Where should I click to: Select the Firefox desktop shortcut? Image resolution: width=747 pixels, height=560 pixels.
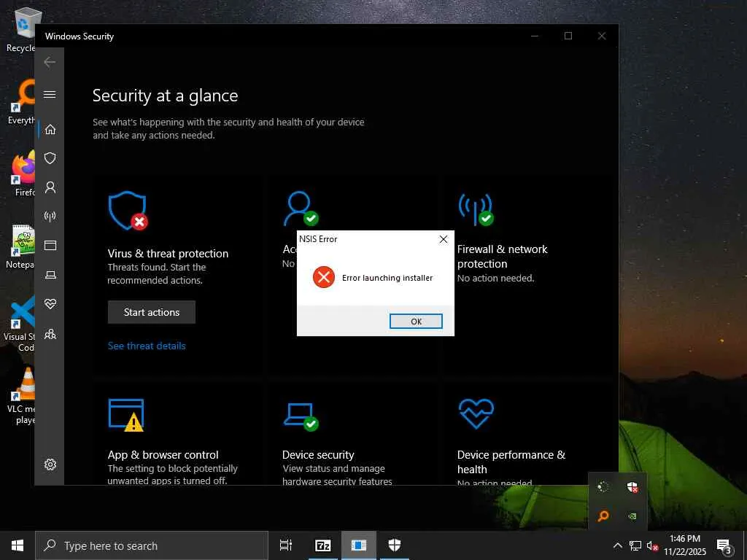(x=23, y=174)
